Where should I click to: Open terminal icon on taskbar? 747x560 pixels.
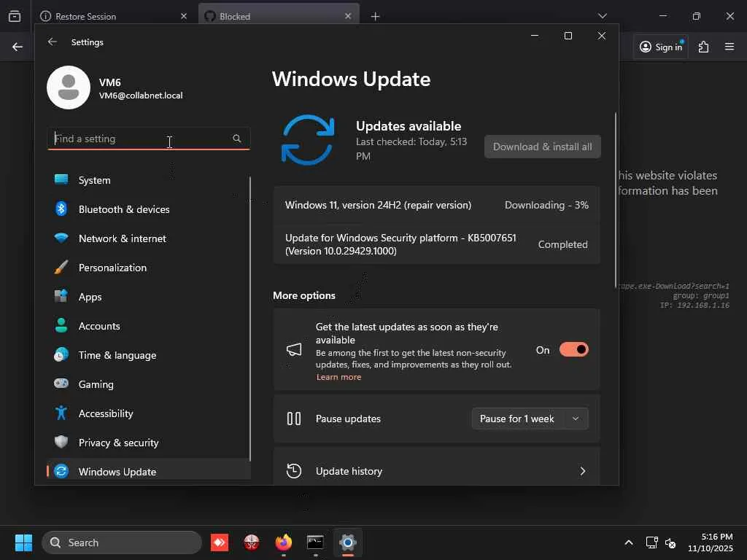click(x=315, y=542)
